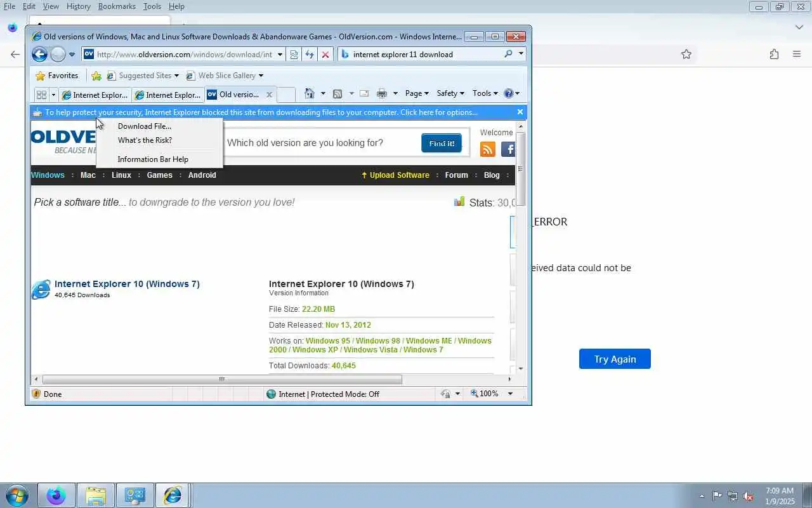812x508 pixels.
Task: Click the IE Forward navigation button
Action: point(58,54)
